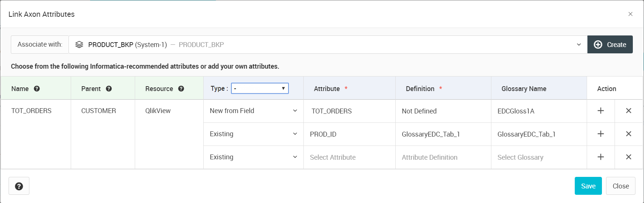The image size is (644, 203).
Task: Click the Select Attribute field
Action: pyautogui.click(x=350, y=157)
